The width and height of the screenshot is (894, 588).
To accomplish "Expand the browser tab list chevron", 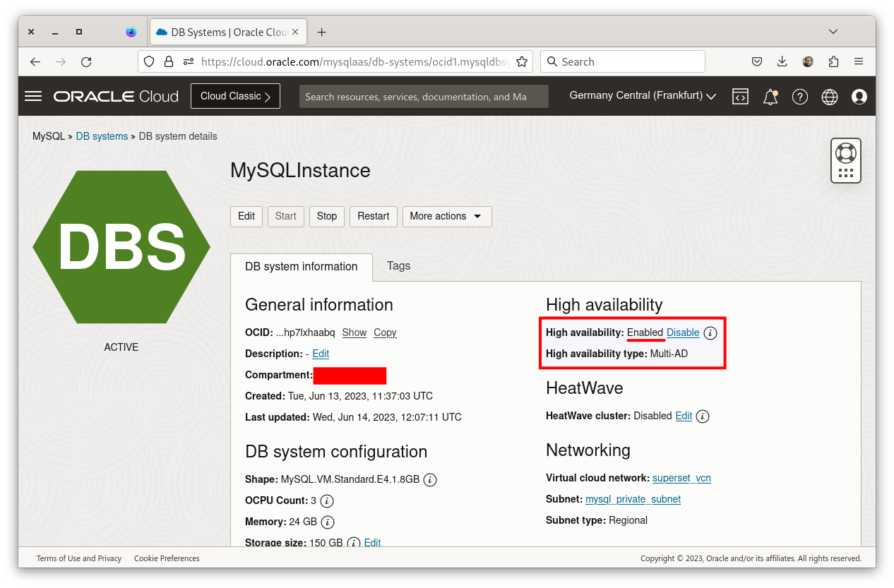I will (x=833, y=32).
